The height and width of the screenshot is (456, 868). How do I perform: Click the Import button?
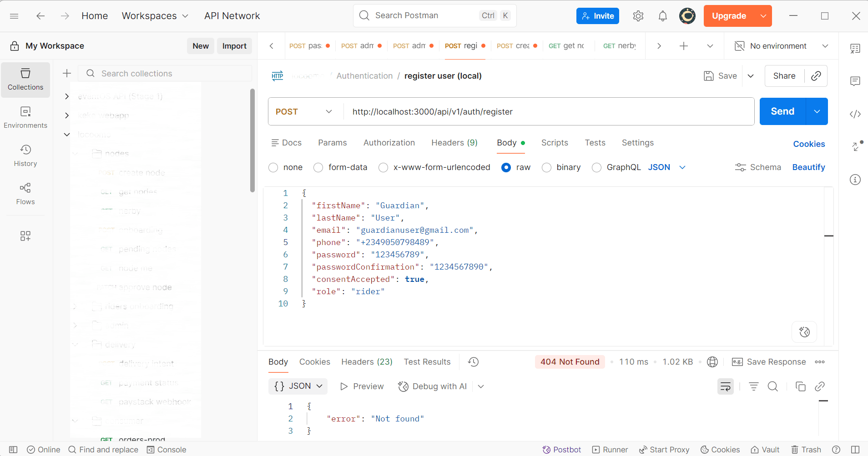coord(234,46)
